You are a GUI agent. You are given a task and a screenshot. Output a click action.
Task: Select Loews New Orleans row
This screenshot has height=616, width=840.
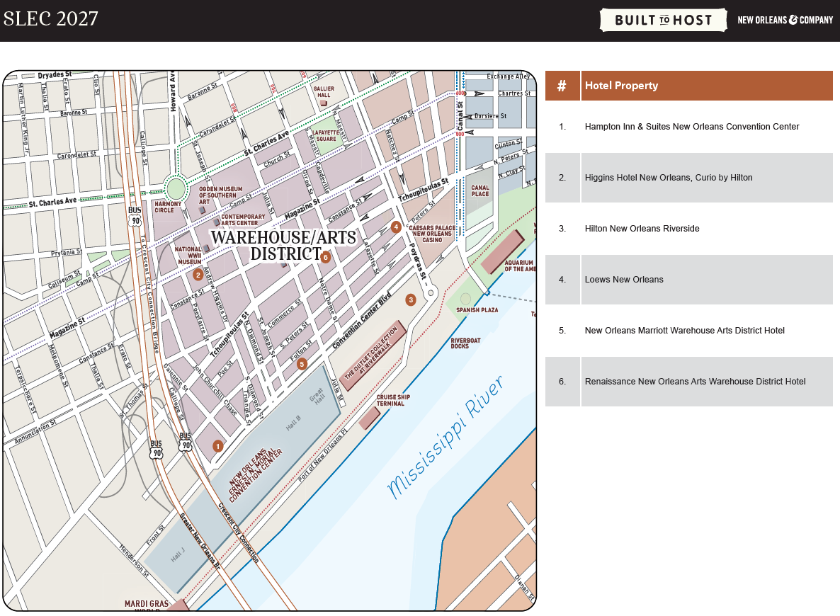click(x=689, y=280)
